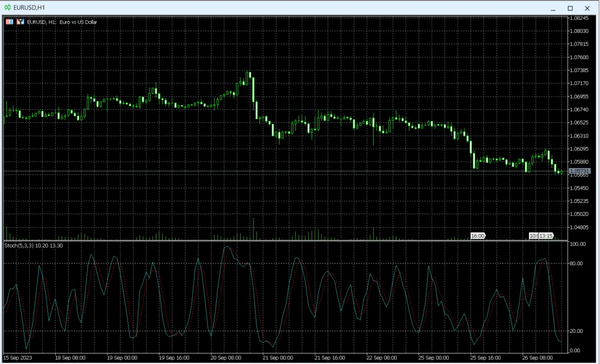
Task: Click the current price tag 1.05731 on the price scale
Action: pos(579,171)
